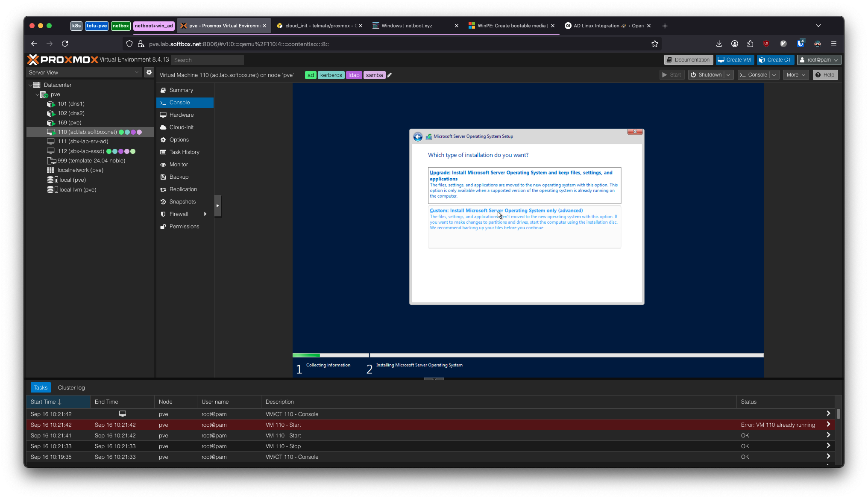This screenshot has height=499, width=868.
Task: Expand the Shutdown button dropdown arrow
Action: pyautogui.click(x=728, y=74)
